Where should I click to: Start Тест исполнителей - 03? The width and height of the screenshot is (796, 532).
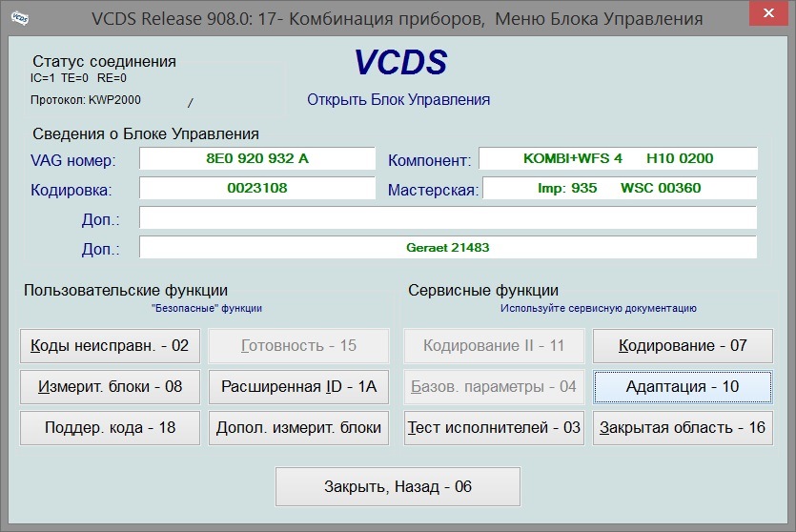[x=494, y=428]
